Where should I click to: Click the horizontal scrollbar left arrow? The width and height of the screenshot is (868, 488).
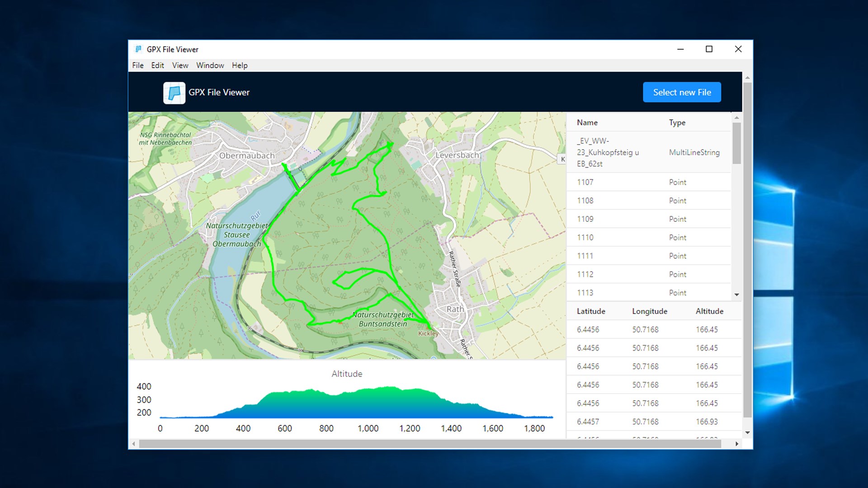[133, 444]
